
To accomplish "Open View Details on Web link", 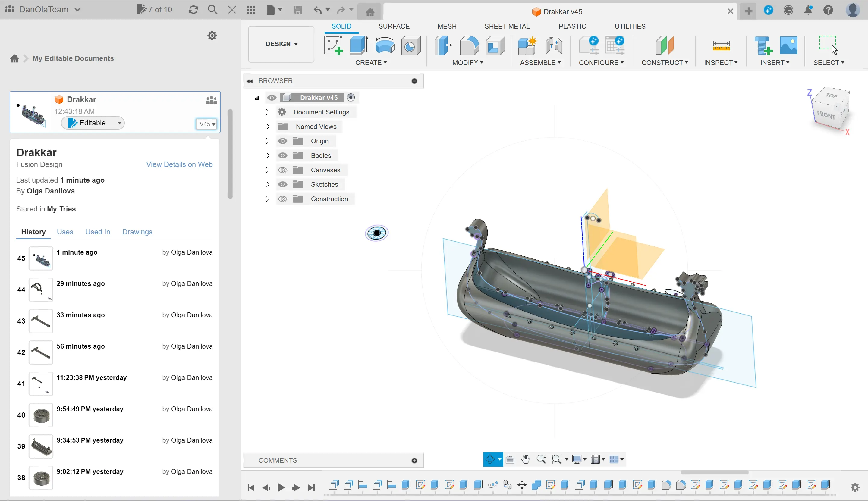I will (x=179, y=164).
